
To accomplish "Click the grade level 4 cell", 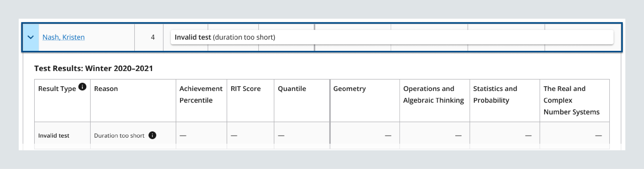I will pyautogui.click(x=153, y=37).
